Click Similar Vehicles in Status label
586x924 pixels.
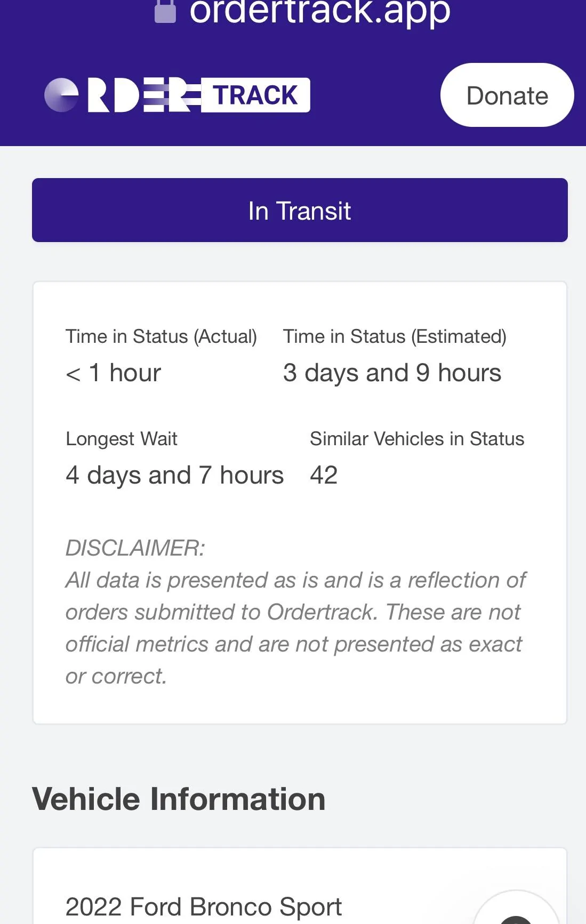point(417,439)
